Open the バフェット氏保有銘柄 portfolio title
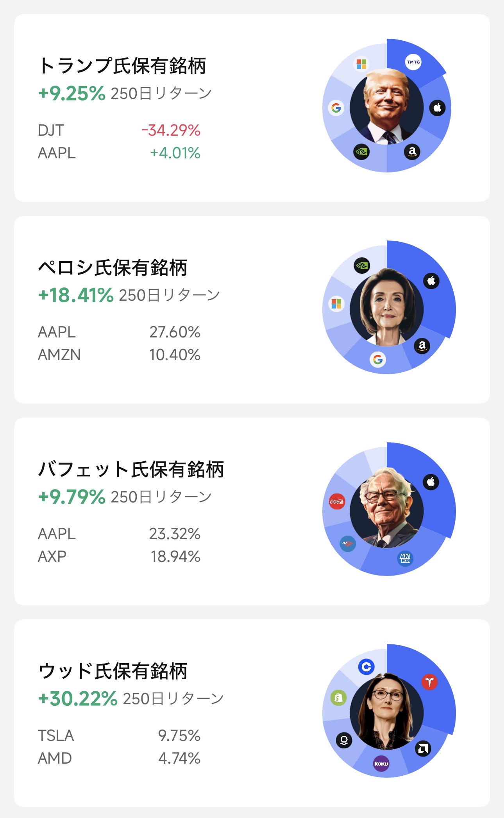 point(131,469)
